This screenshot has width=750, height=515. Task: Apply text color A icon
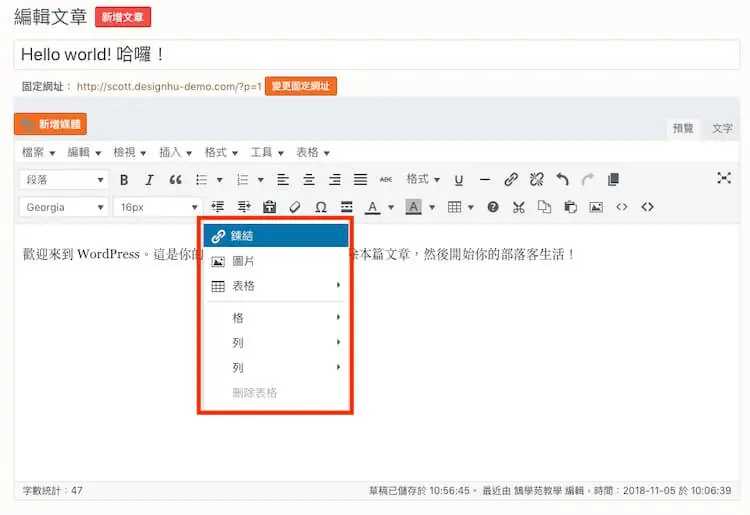pos(373,207)
